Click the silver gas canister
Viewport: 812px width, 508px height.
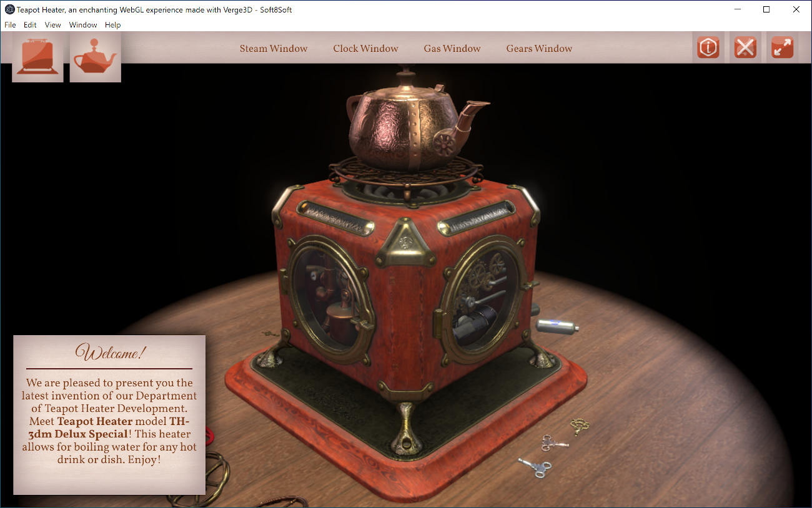click(x=557, y=326)
